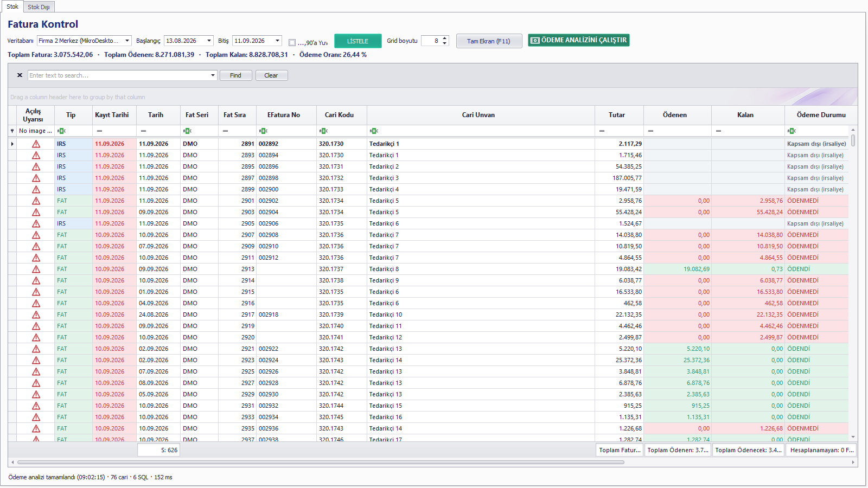Open the Bitiş date dropdown
The width and height of the screenshot is (868, 488).
tap(278, 41)
